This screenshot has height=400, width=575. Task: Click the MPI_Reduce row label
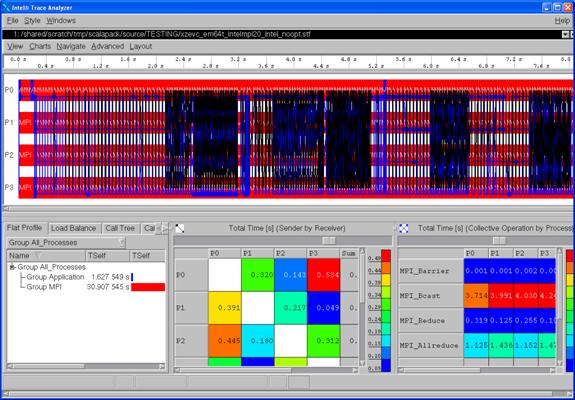pyautogui.click(x=431, y=321)
